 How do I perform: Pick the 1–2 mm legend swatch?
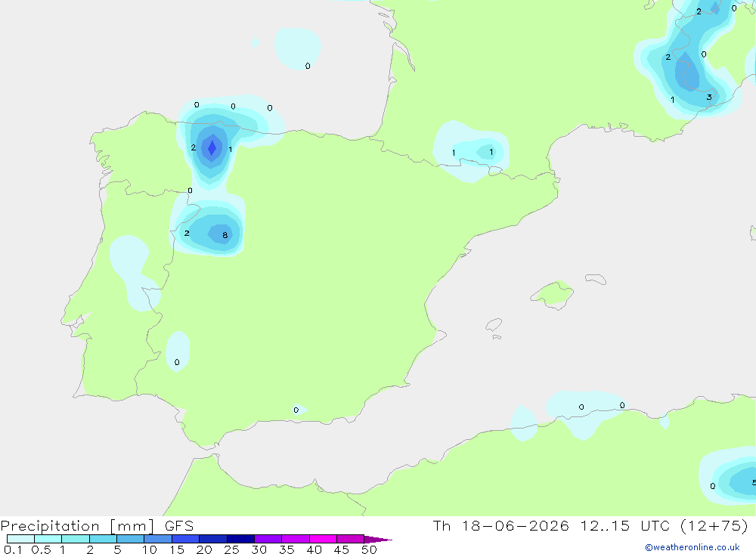pos(75,539)
